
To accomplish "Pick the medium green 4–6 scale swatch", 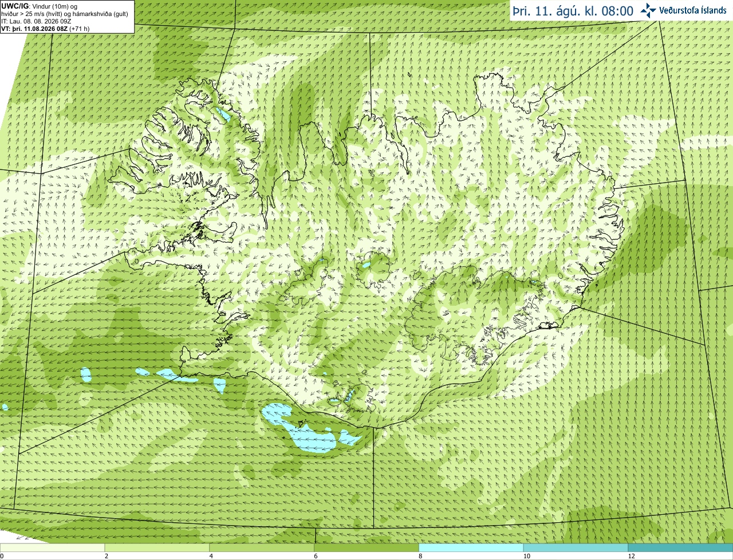I will (x=262, y=548).
